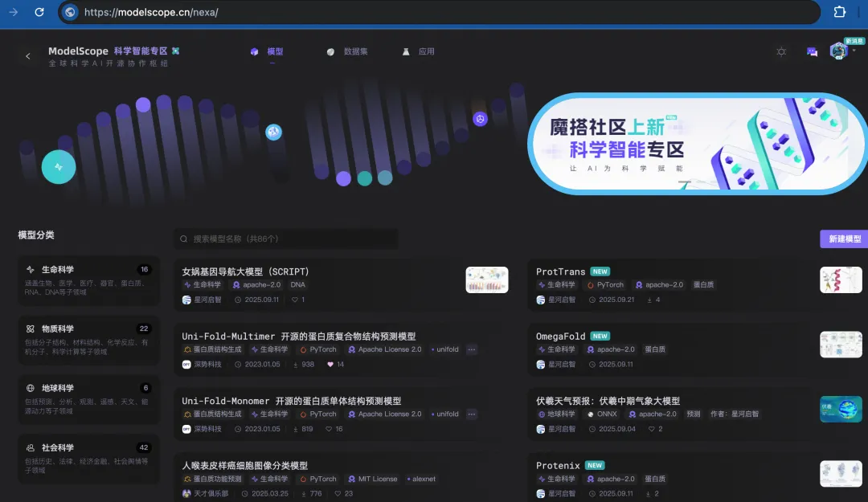
Task: Open 人喉表皮样癌细胞图像分类模型
Action: pyautogui.click(x=244, y=466)
